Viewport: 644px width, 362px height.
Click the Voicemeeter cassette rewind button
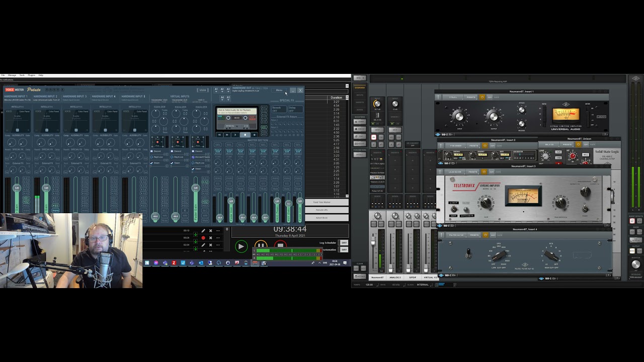point(219,135)
